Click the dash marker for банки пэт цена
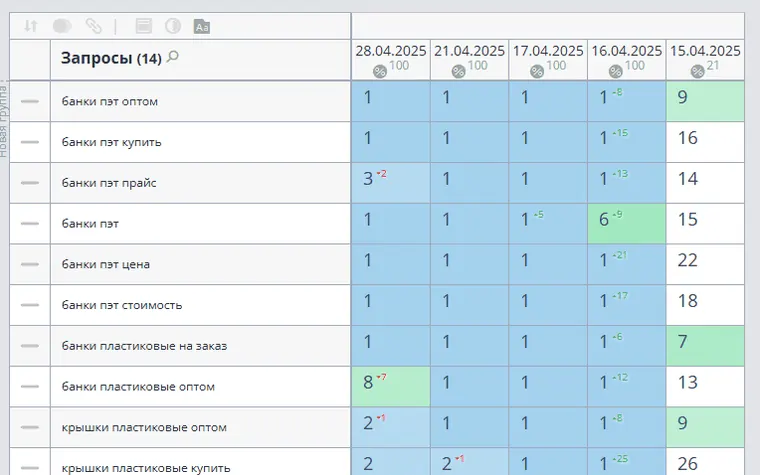The width and height of the screenshot is (760, 475). point(30,264)
